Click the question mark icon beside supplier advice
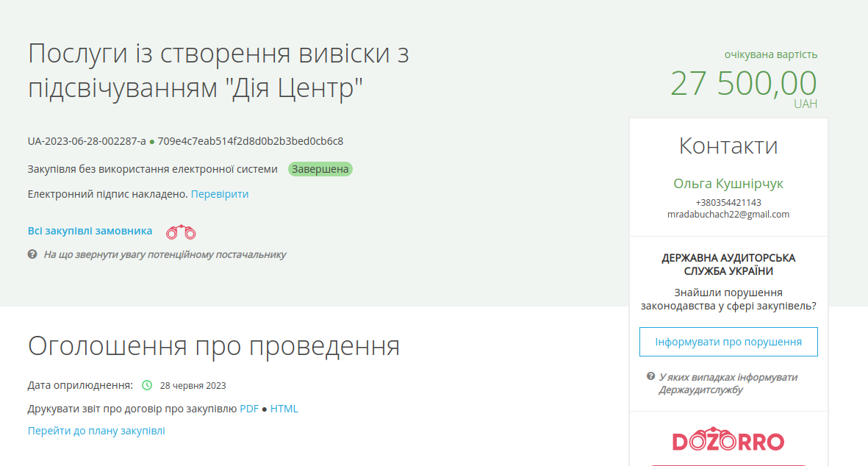Screen dimensions: 868x466 (32, 254)
